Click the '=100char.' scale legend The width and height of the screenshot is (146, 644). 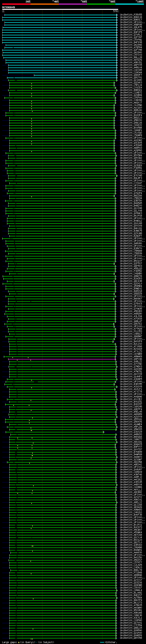[x=109, y=642]
